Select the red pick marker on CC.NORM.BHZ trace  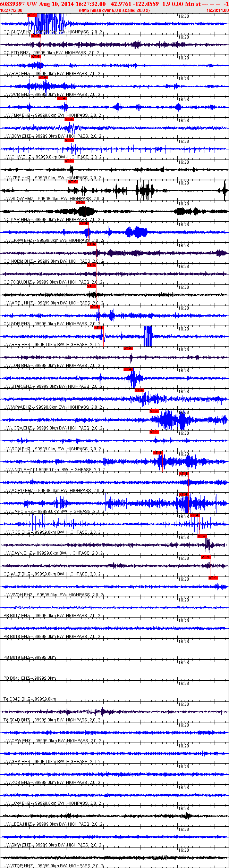click(x=92, y=244)
